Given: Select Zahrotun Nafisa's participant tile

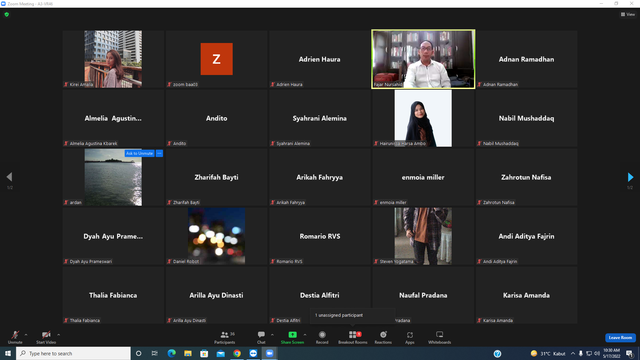Looking at the screenshot, I should pos(526,177).
